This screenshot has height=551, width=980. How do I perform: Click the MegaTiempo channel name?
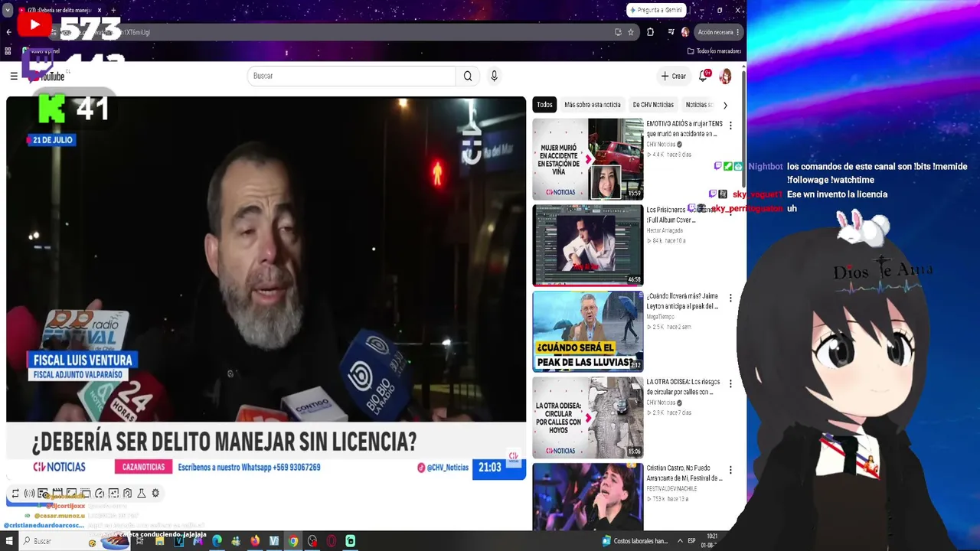[661, 317]
